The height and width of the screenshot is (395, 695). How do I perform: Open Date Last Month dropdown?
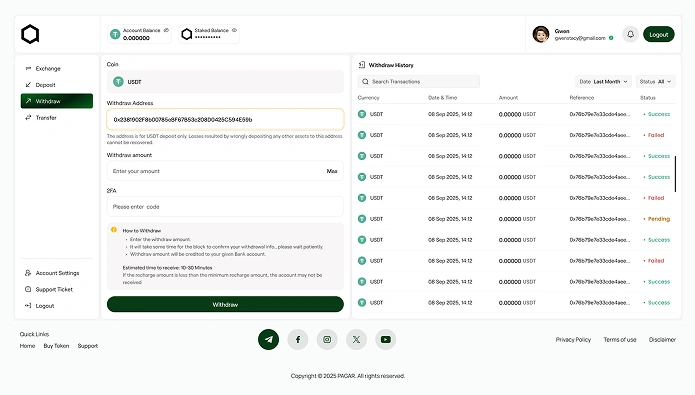point(604,82)
